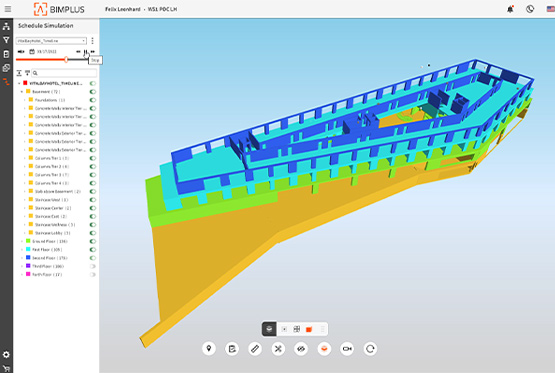Click the reset view rotate icon
The width and height of the screenshot is (555, 373).
[x=370, y=349]
